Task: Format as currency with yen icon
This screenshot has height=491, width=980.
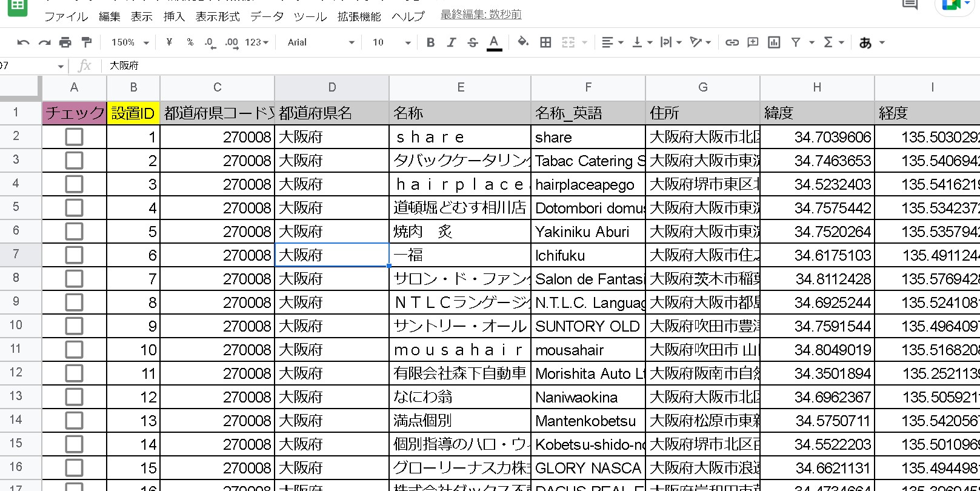Action: (169, 42)
